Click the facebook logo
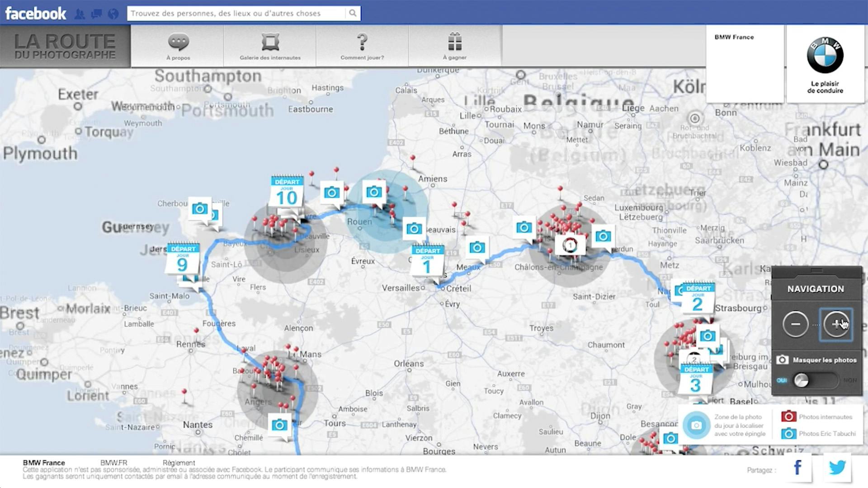 (x=36, y=14)
